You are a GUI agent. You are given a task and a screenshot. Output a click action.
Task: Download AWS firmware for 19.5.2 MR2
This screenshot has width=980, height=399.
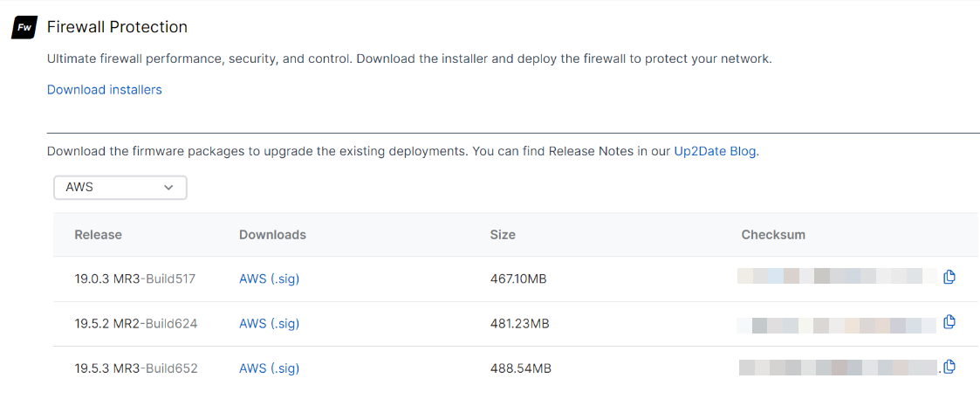coord(252,324)
